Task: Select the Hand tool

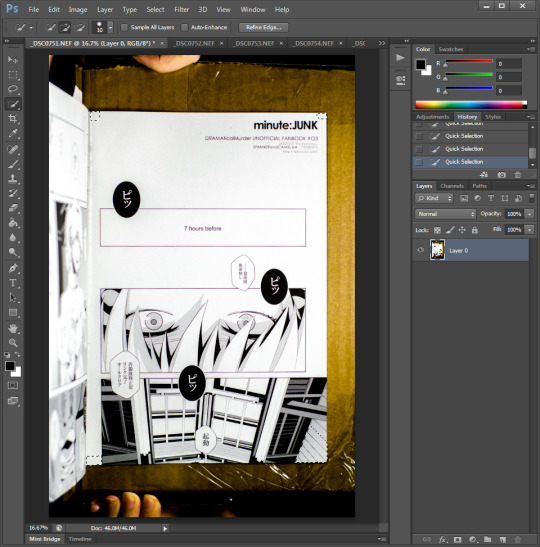Action: (x=13, y=328)
